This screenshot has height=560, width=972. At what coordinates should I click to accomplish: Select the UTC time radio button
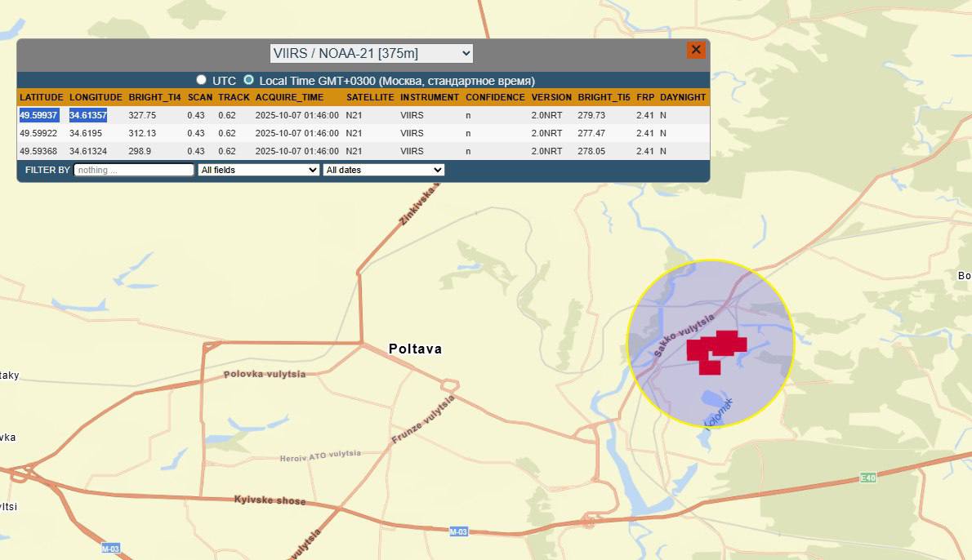(x=202, y=80)
